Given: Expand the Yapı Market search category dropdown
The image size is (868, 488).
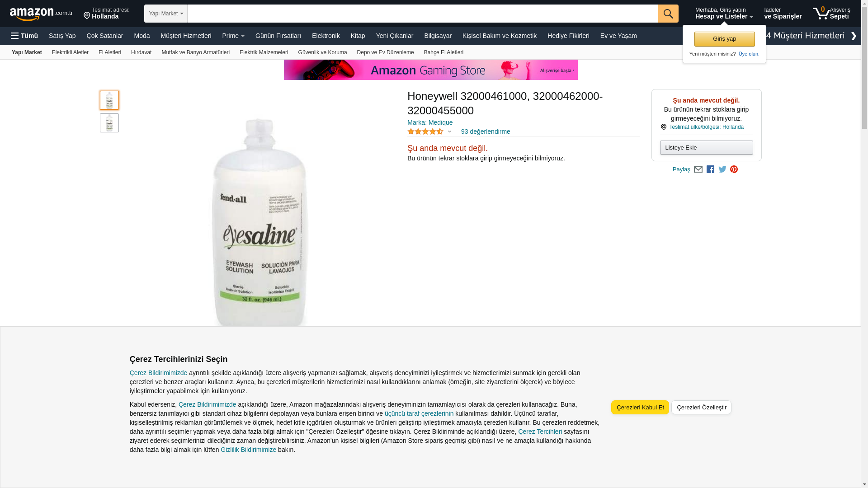Looking at the screenshot, I should click(x=166, y=14).
